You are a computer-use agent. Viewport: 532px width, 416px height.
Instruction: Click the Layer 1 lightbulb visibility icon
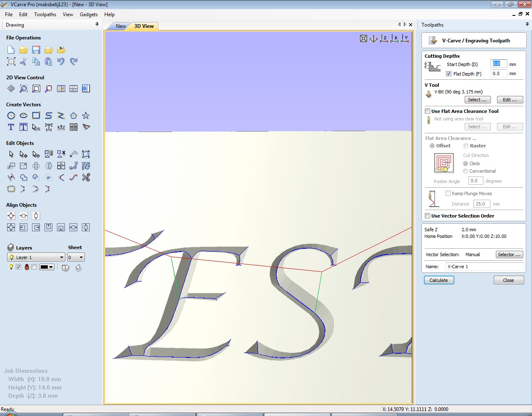11,267
